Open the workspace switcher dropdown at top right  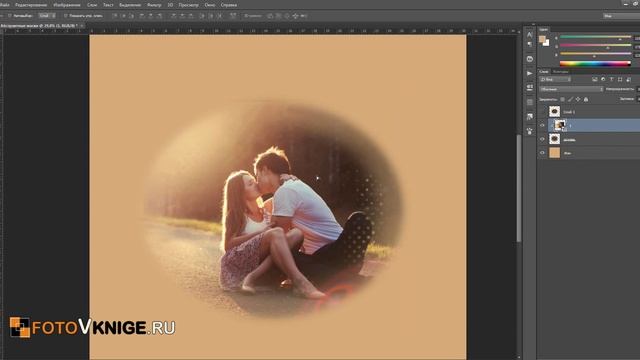[621, 16]
